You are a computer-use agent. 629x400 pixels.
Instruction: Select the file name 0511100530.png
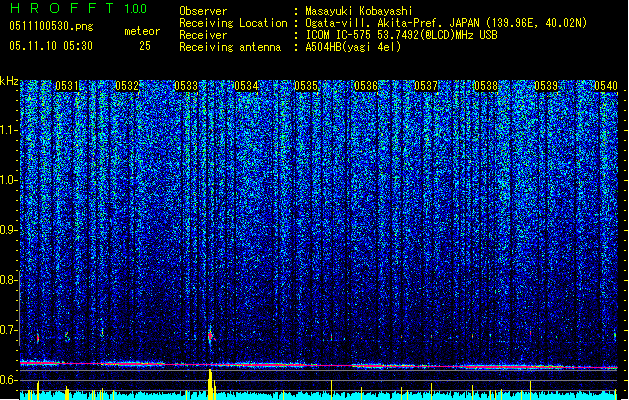pos(51,26)
